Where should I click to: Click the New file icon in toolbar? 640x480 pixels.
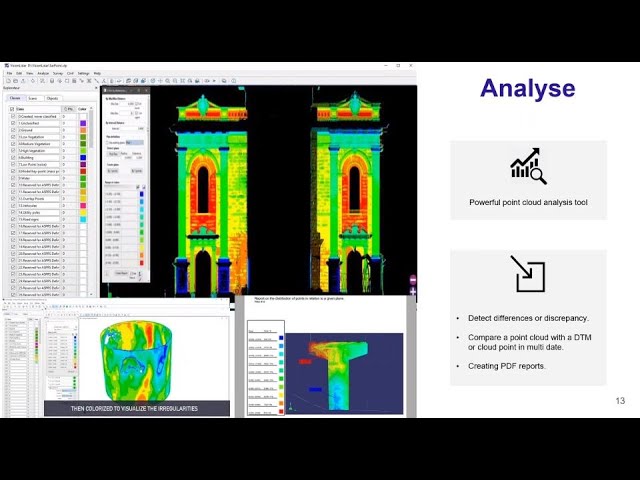[x=8, y=81]
